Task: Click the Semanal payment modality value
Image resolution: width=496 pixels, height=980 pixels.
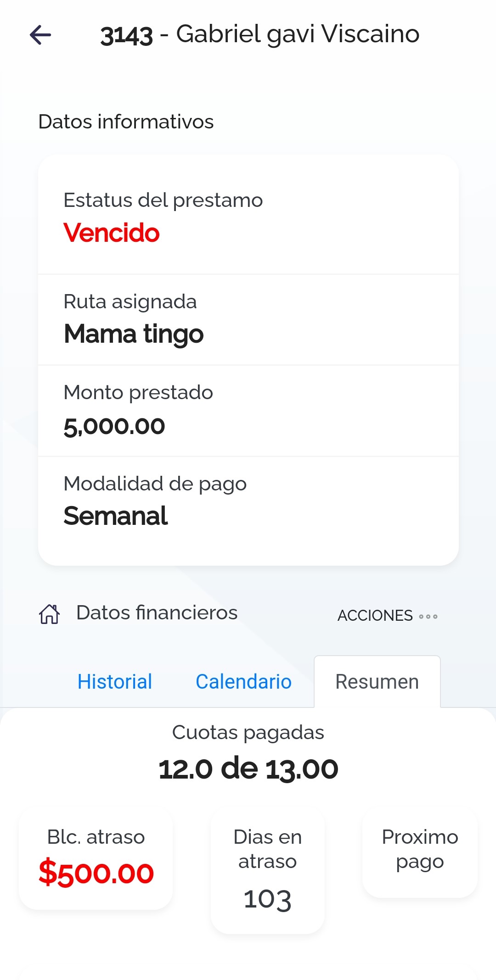Action: (116, 516)
